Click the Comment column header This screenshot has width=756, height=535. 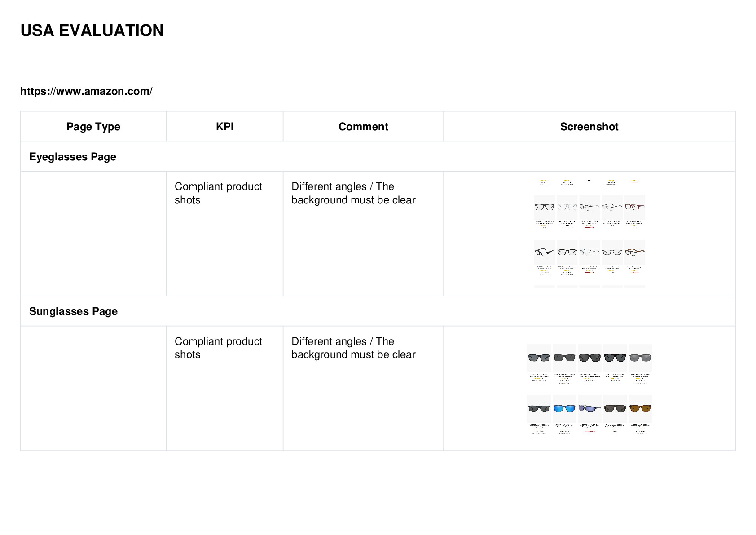tap(363, 127)
